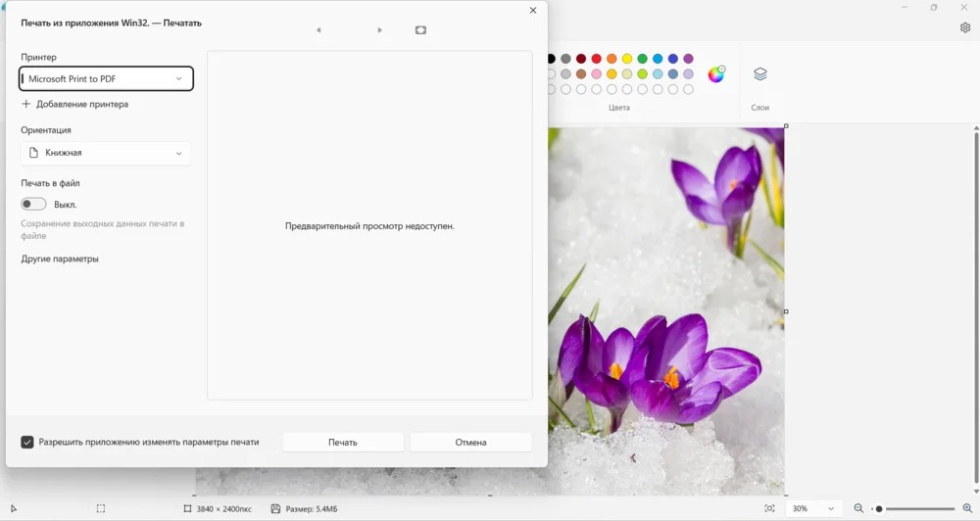Click the canvas dimensions icon in status bar
Image resolution: width=980 pixels, height=521 pixels.
click(x=187, y=508)
